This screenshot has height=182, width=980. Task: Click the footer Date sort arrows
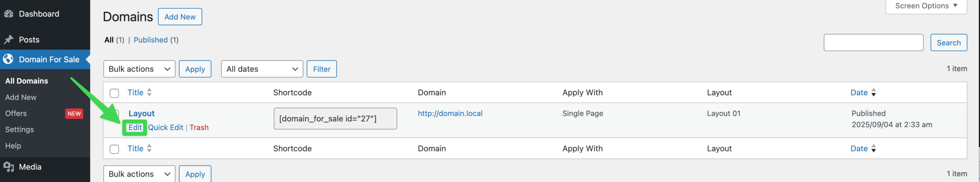(874, 148)
